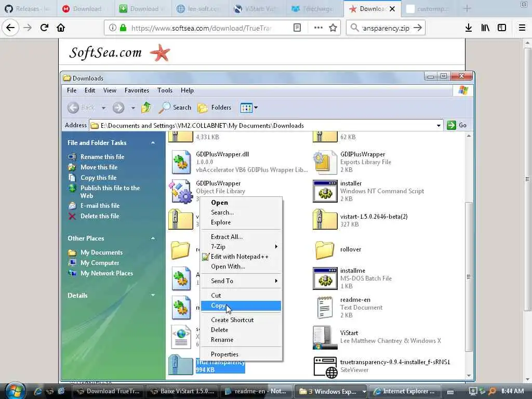Reload the page in Firefox
The height and width of the screenshot is (399, 532).
[44, 28]
